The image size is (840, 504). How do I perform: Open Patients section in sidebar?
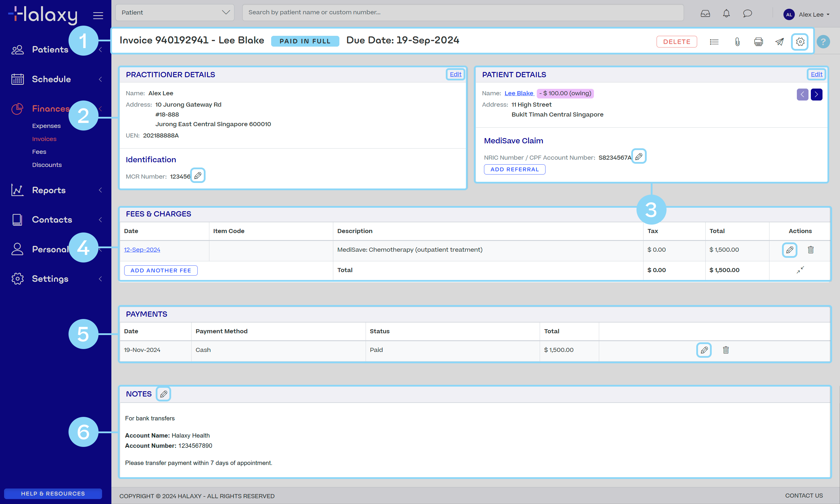50,50
